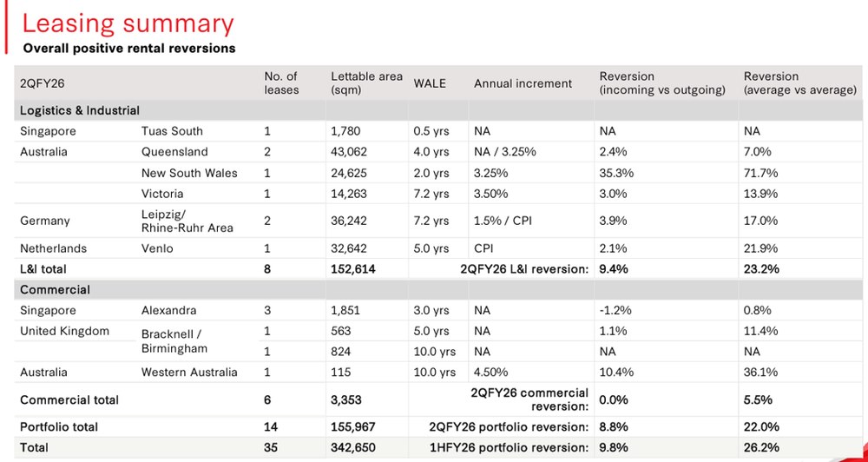Click the 36.1% average reversion value
The image size is (868, 462).
click(x=760, y=373)
